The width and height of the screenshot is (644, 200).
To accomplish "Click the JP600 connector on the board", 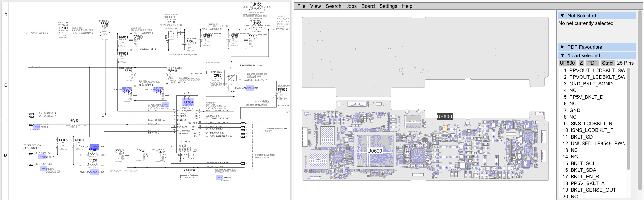I will pos(357,104).
